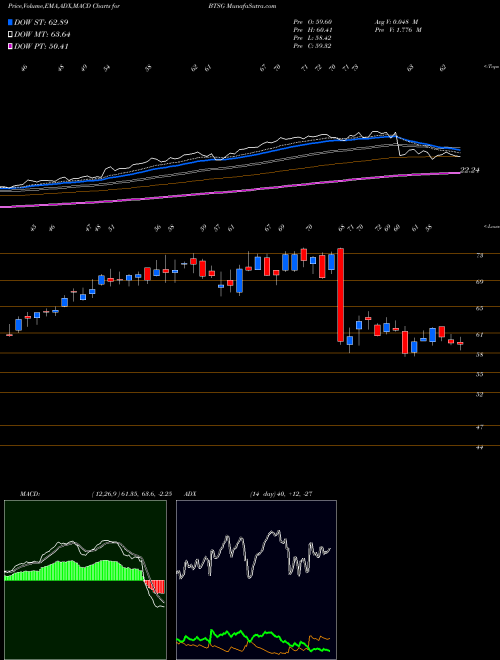Click the ADX '(14 day) 40, +12, -27' readout
500x660 pixels.
click(x=281, y=494)
